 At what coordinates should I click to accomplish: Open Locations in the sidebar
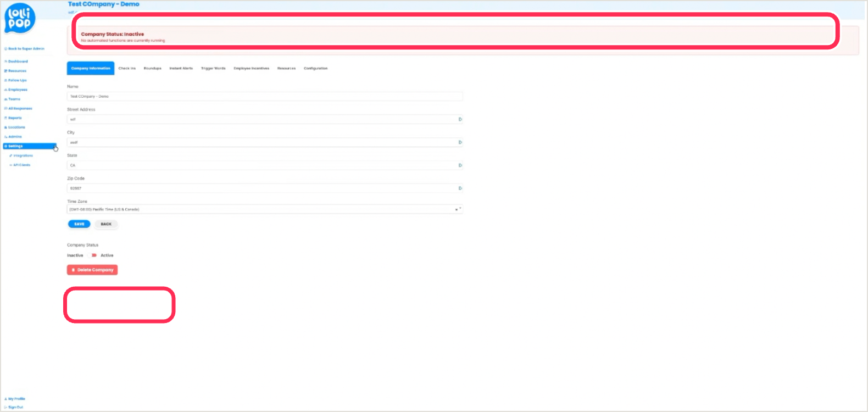15,127
